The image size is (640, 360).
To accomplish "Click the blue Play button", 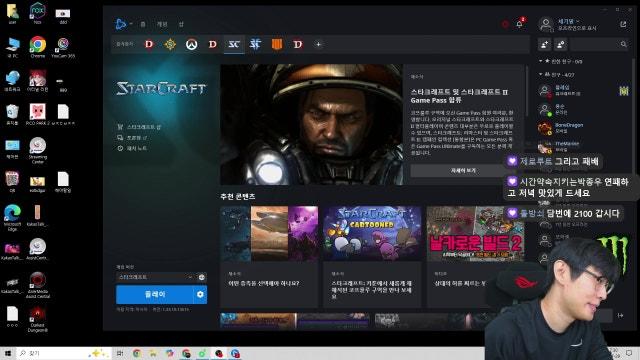I will [x=154, y=294].
